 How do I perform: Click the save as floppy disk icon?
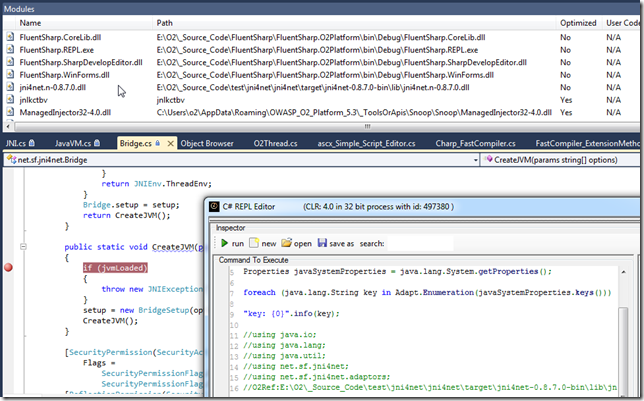(x=324, y=243)
